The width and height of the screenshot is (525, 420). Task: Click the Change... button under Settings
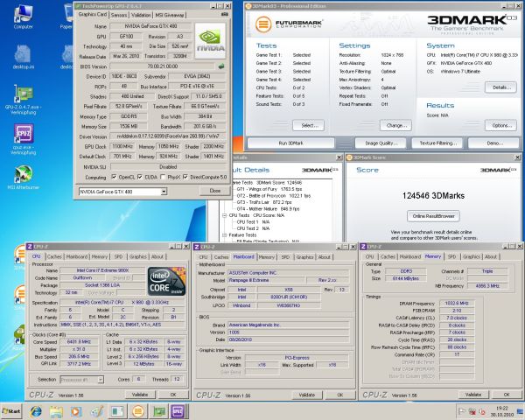[395, 126]
